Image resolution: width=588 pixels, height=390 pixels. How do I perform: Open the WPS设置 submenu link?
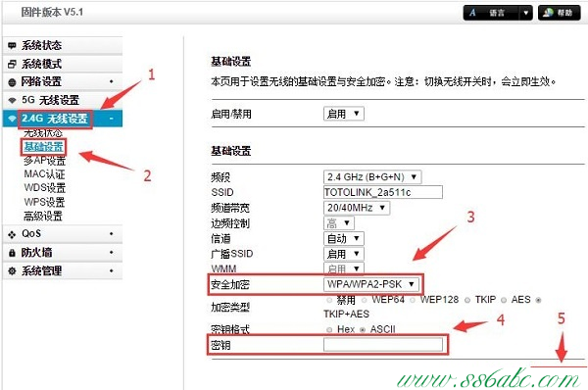tap(44, 202)
